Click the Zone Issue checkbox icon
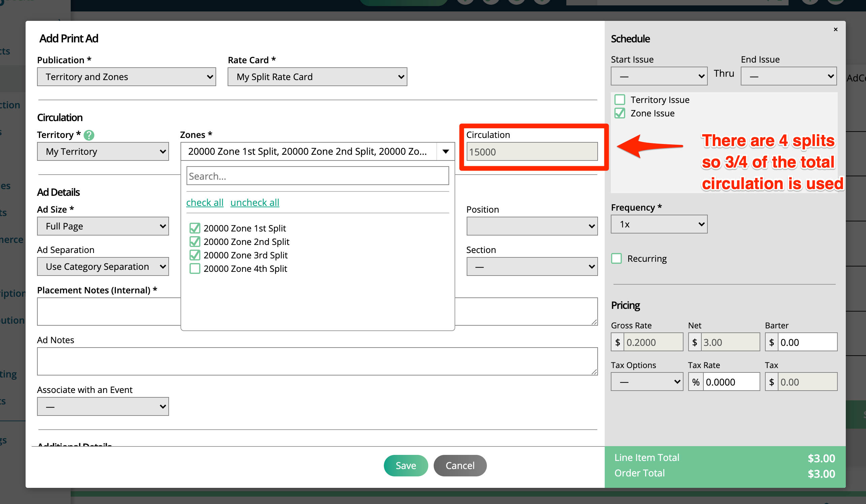 [620, 113]
